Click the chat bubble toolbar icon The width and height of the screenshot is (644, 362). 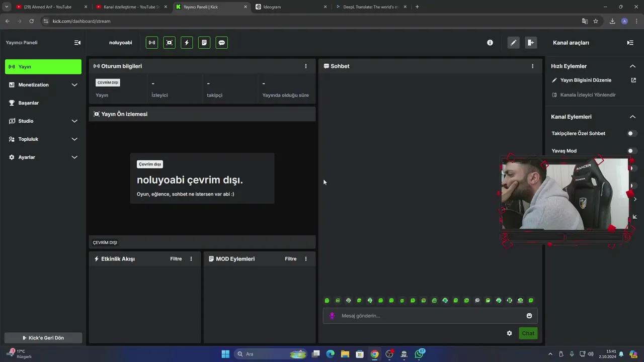[221, 43]
